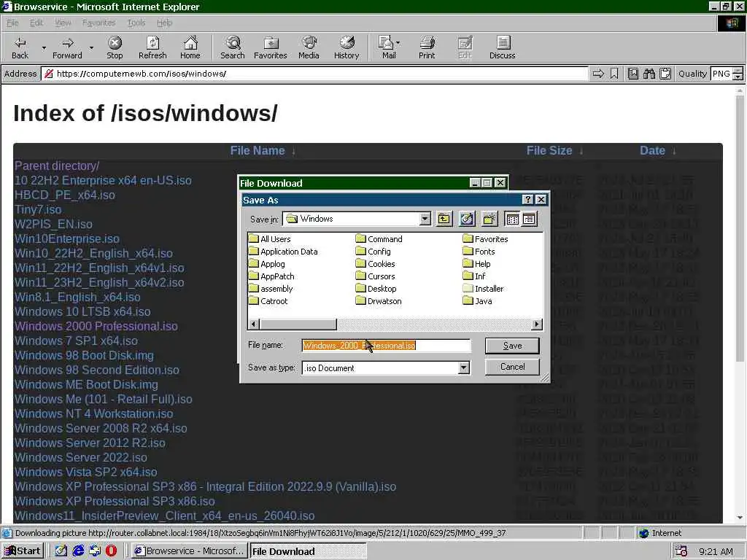Open the View menu
Viewport: 747px width, 560px height.
[63, 23]
